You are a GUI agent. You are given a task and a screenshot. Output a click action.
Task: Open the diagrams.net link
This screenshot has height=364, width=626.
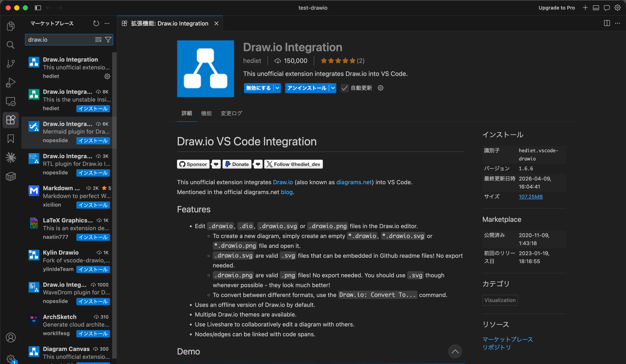point(354,182)
